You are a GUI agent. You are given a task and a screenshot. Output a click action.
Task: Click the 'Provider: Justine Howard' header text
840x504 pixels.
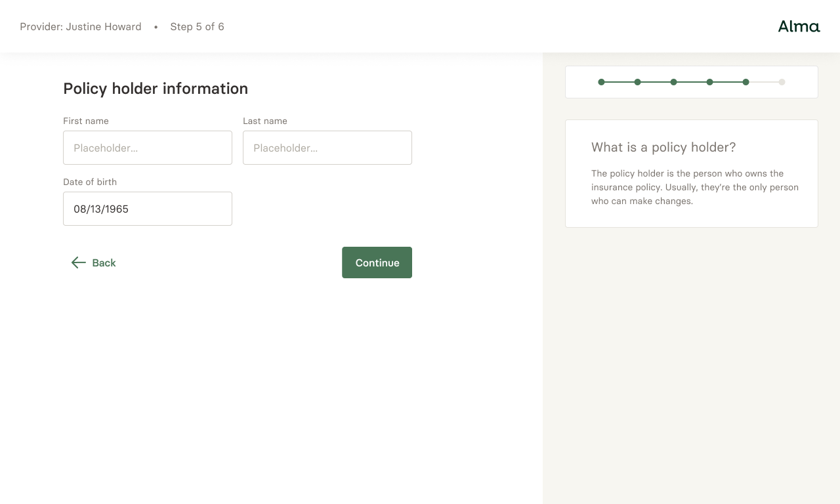click(x=81, y=26)
